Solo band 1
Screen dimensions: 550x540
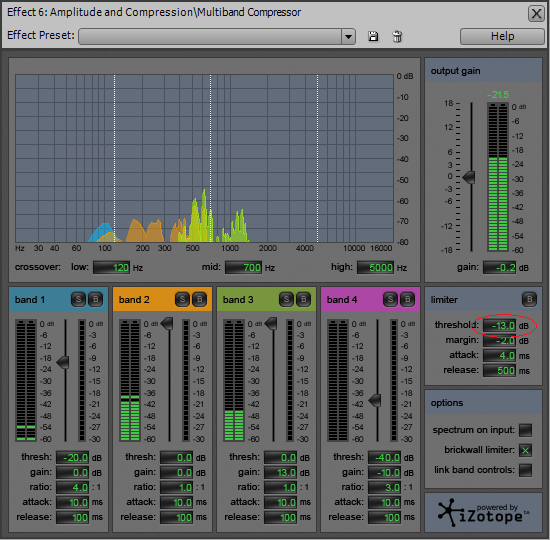[x=78, y=299]
